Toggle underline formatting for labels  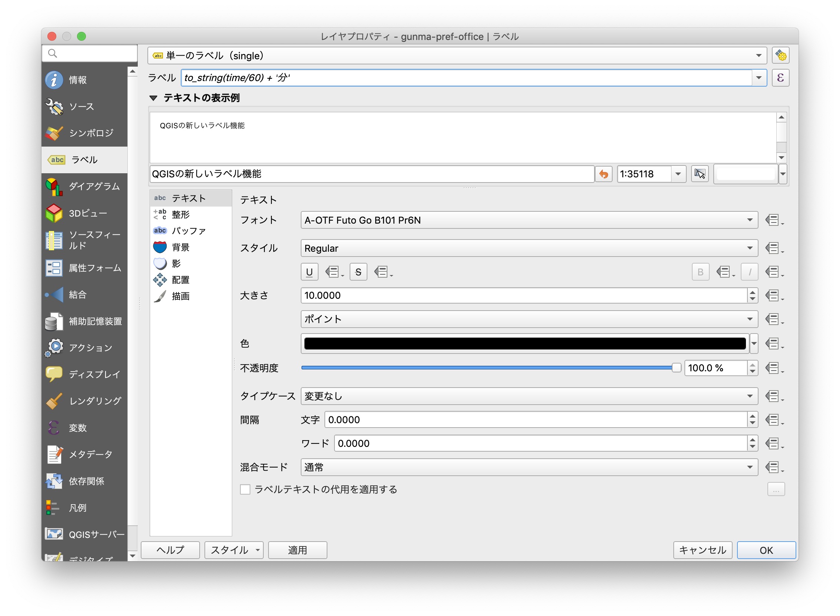pos(309,272)
